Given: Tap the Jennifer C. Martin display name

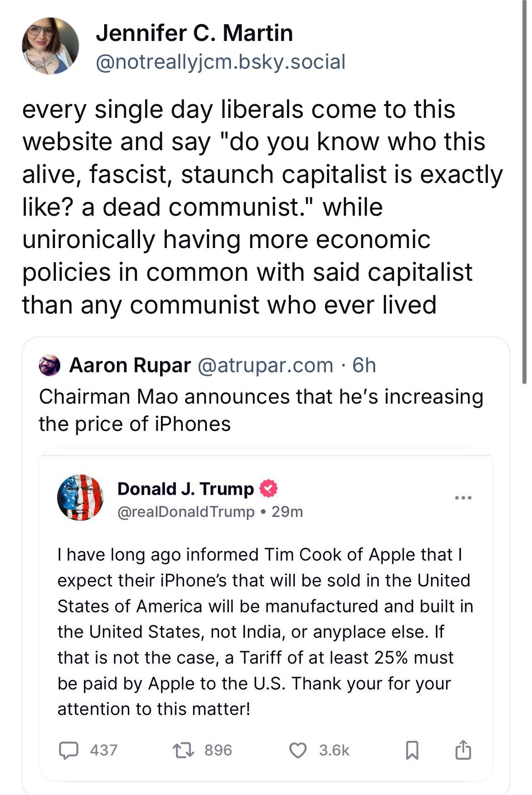Looking at the screenshot, I should pos(194,33).
